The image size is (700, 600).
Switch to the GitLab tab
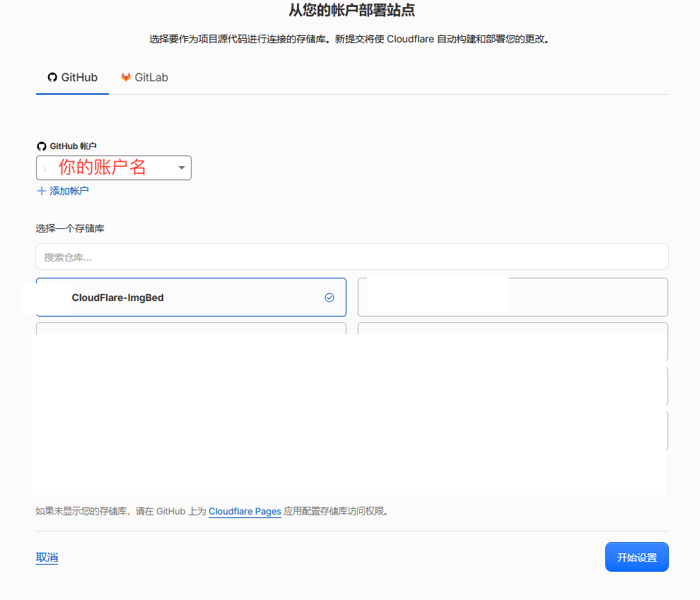coord(145,78)
